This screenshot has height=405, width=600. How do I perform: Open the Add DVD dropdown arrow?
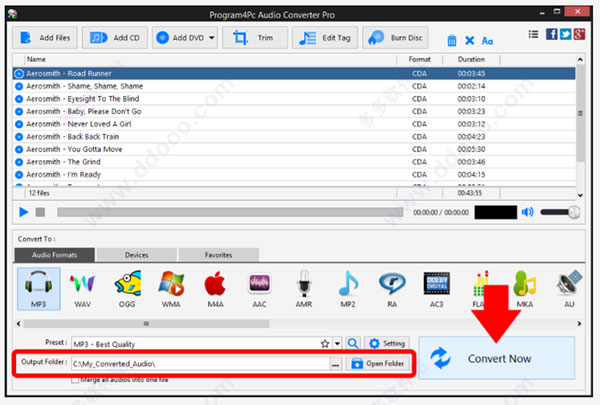click(x=212, y=38)
